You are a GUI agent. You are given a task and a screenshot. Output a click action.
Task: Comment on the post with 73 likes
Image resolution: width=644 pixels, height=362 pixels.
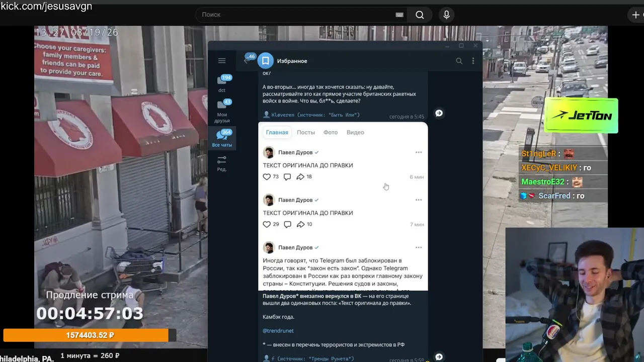[287, 176]
